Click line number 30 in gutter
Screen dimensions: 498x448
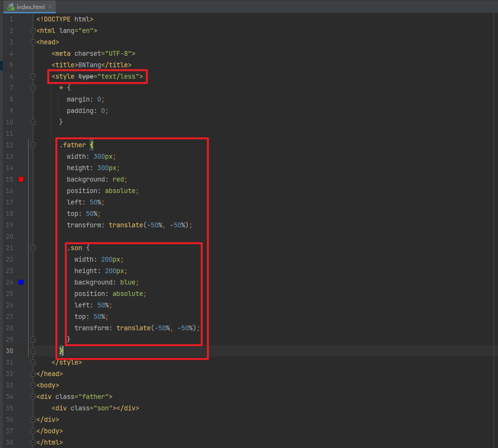click(10, 351)
